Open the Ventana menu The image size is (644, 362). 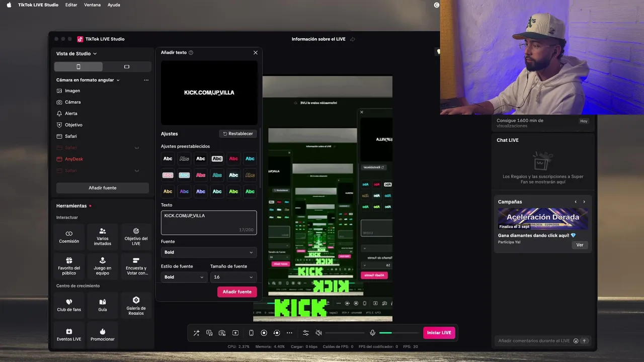point(92,5)
